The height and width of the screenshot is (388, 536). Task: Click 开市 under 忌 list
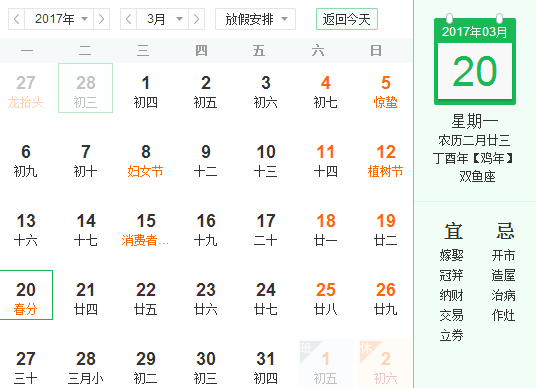coord(504,255)
